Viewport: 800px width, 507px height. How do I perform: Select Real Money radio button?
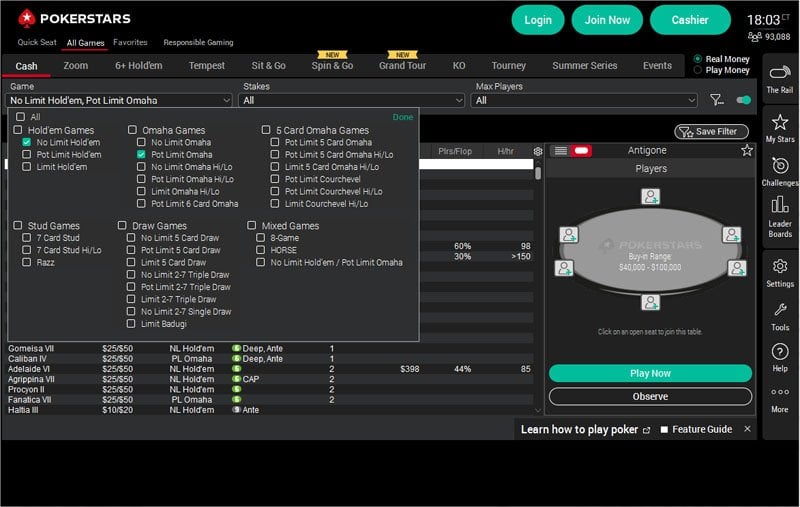pyautogui.click(x=697, y=59)
